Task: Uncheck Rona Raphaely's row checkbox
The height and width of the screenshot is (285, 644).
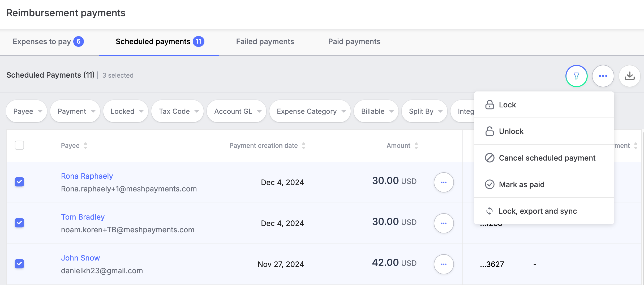Action: (x=19, y=182)
